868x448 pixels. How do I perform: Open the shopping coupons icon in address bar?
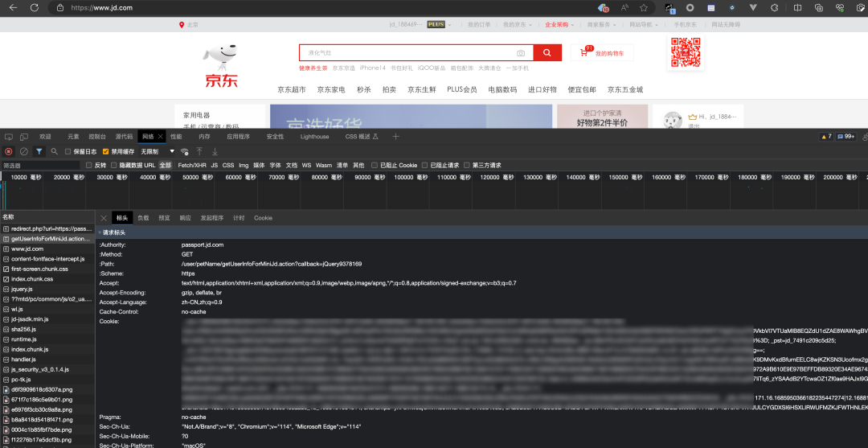click(x=604, y=8)
